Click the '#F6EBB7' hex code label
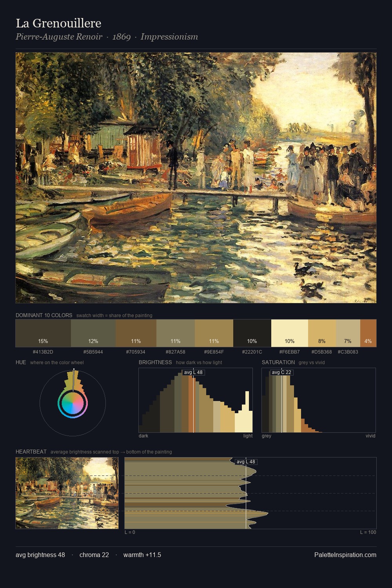Image resolution: width=392 pixels, height=588 pixels. click(x=290, y=352)
